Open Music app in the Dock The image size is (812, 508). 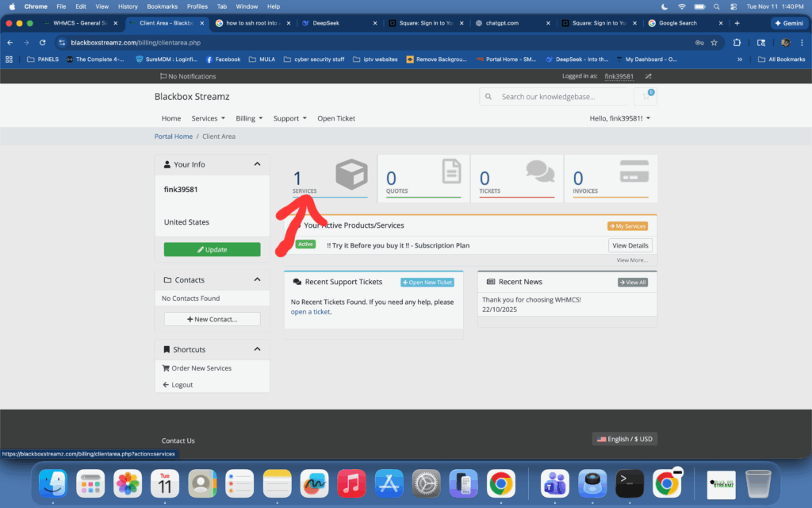pos(351,483)
